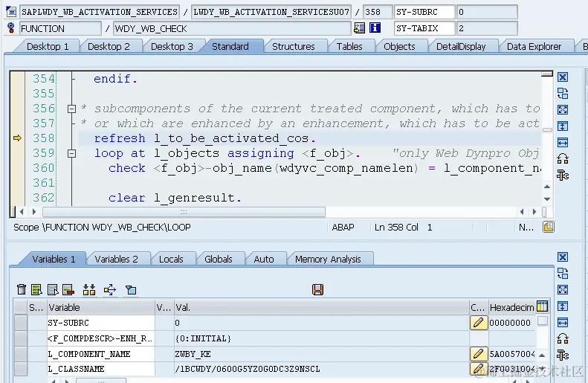Select the Variables 1 tab
The height and width of the screenshot is (383, 588).
click(54, 260)
